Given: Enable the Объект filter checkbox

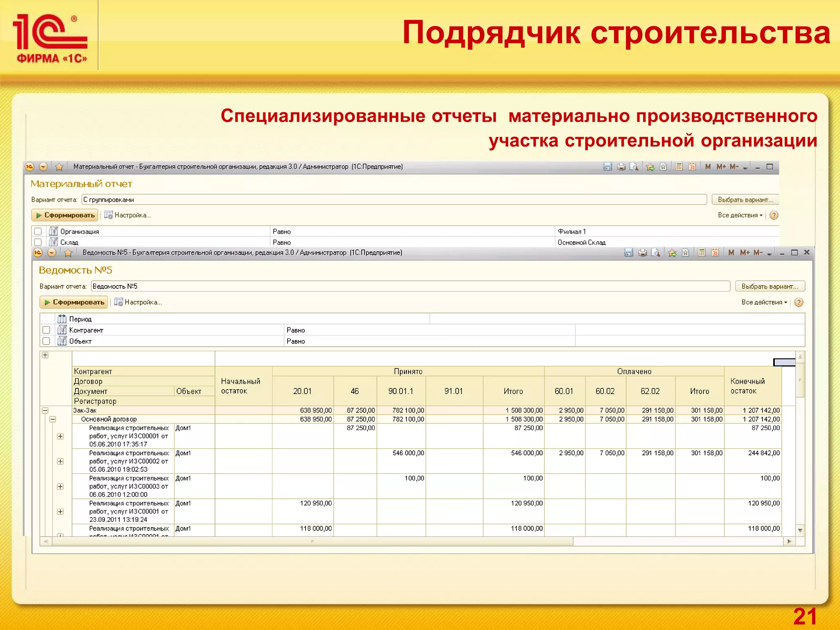Looking at the screenshot, I should [46, 341].
